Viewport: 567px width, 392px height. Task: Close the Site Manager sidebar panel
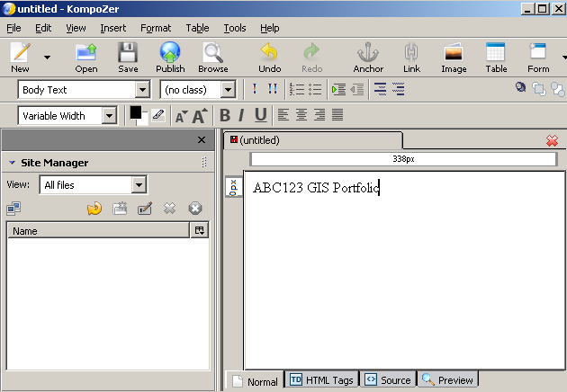coord(202,140)
